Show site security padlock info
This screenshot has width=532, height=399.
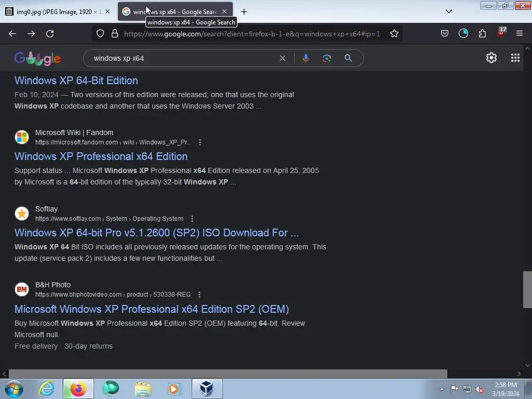click(x=115, y=34)
